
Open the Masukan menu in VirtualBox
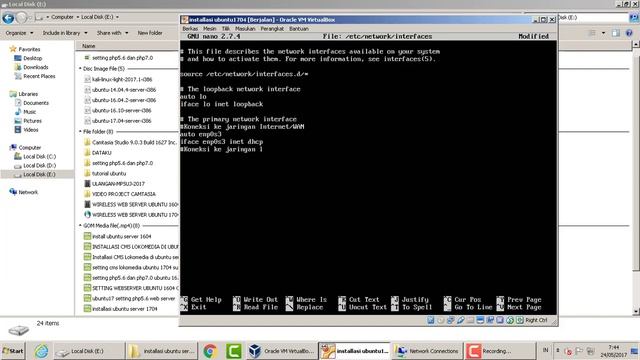point(245,29)
